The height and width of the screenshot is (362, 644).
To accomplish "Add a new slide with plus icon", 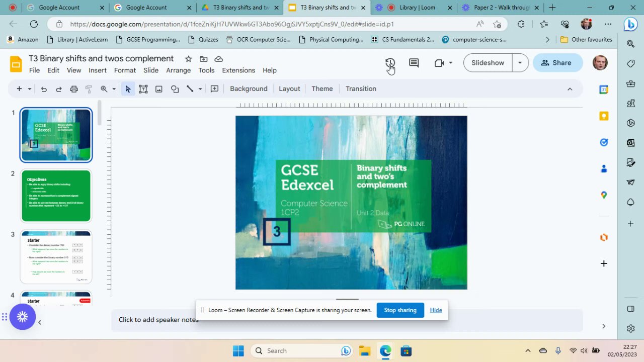I will (19, 89).
